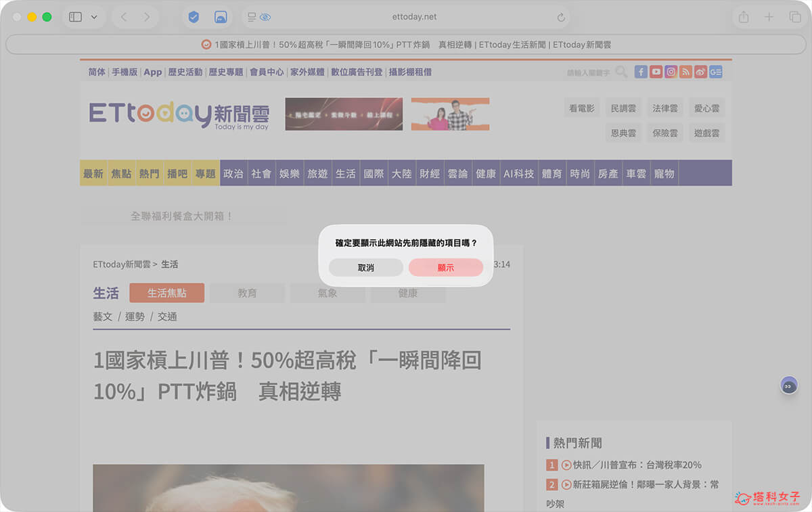Open a new tab with plus icon
The height and width of the screenshot is (512, 812).
click(769, 17)
